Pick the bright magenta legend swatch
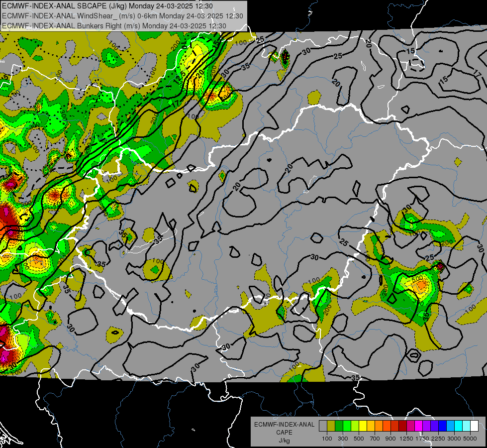This screenshot has width=487, height=448. [419, 426]
